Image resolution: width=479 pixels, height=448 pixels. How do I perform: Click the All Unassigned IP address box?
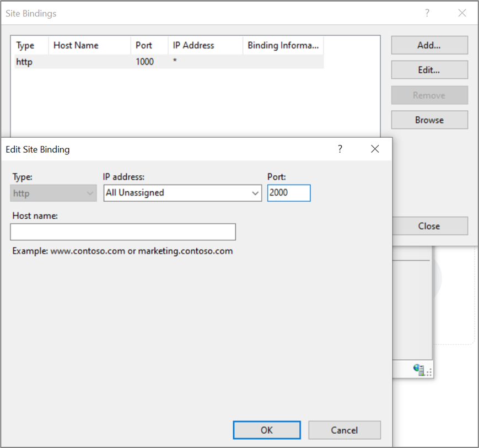176,193
